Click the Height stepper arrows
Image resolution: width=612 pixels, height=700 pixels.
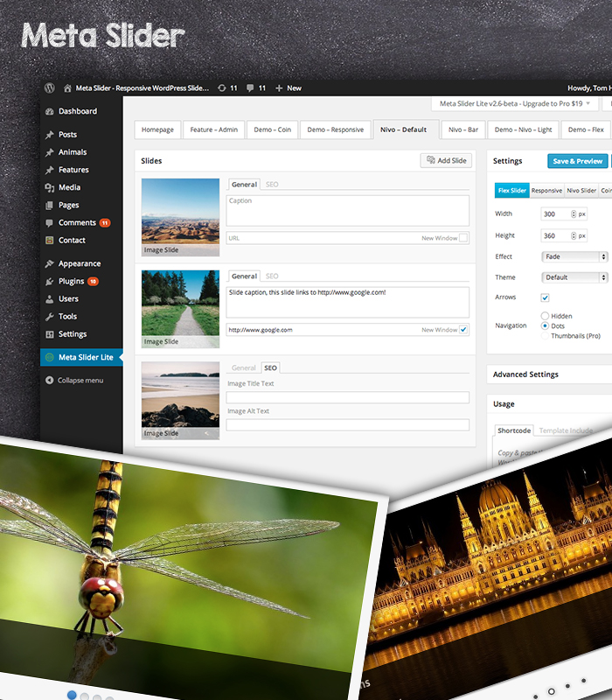pos(574,235)
